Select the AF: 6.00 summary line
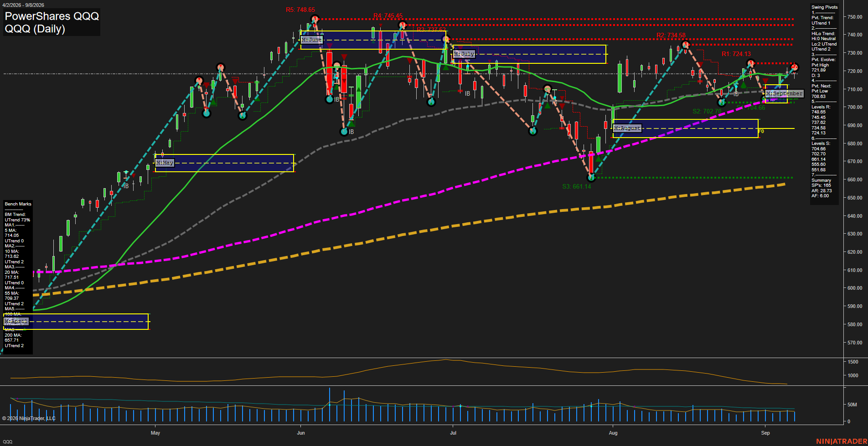 point(821,196)
